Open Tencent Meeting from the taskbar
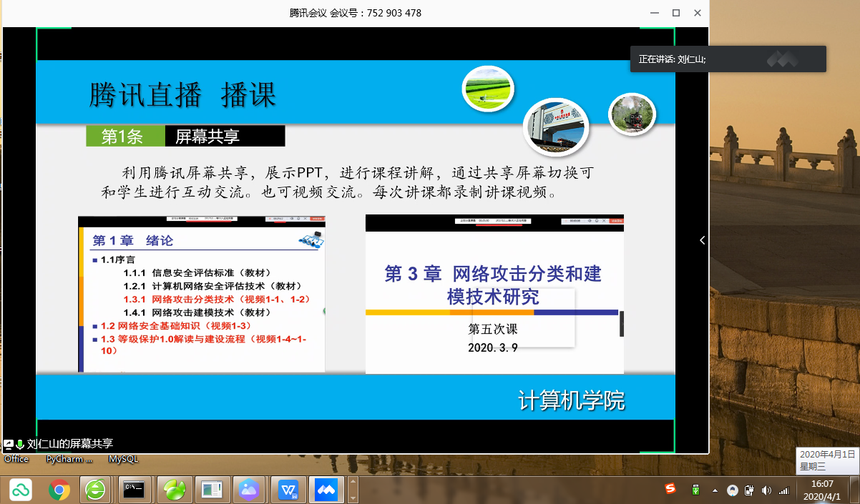 [326, 490]
